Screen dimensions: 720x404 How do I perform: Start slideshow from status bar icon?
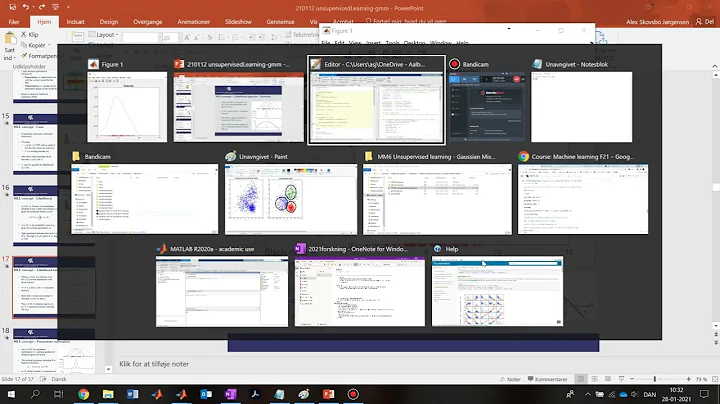(621, 379)
